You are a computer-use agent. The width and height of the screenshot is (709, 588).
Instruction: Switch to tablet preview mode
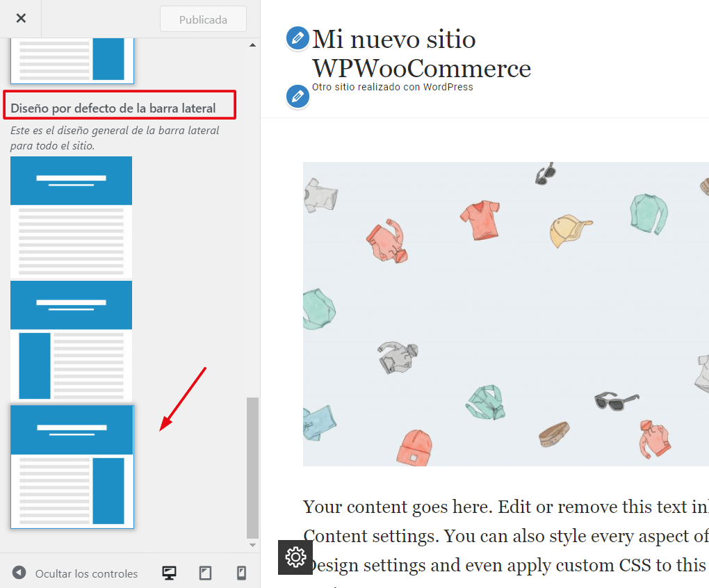coord(205,573)
